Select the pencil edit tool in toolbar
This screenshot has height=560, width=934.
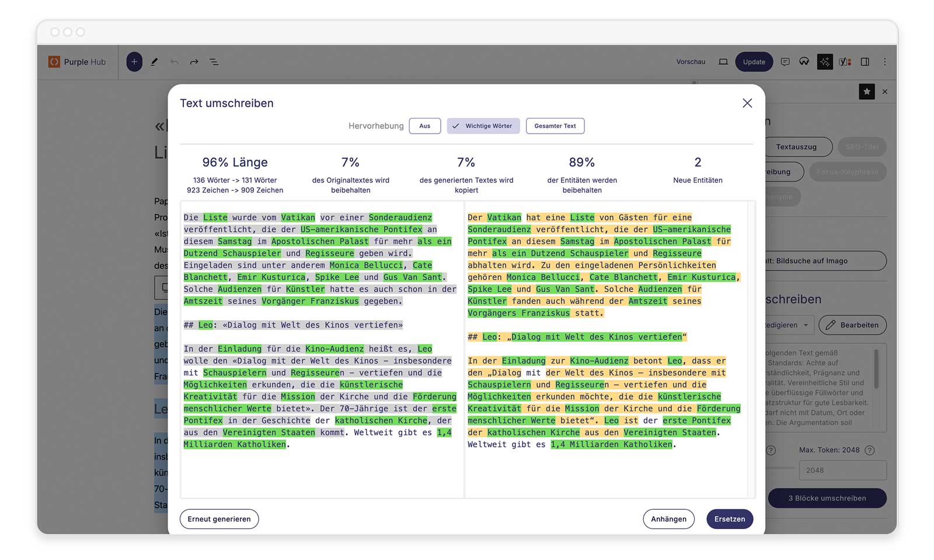tap(154, 62)
